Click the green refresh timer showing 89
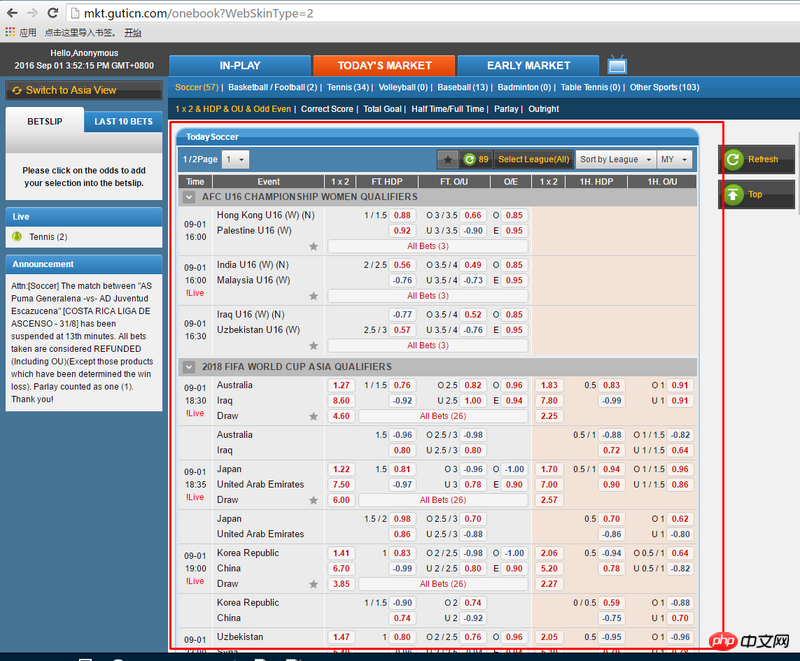The width and height of the screenshot is (800, 661). (476, 160)
